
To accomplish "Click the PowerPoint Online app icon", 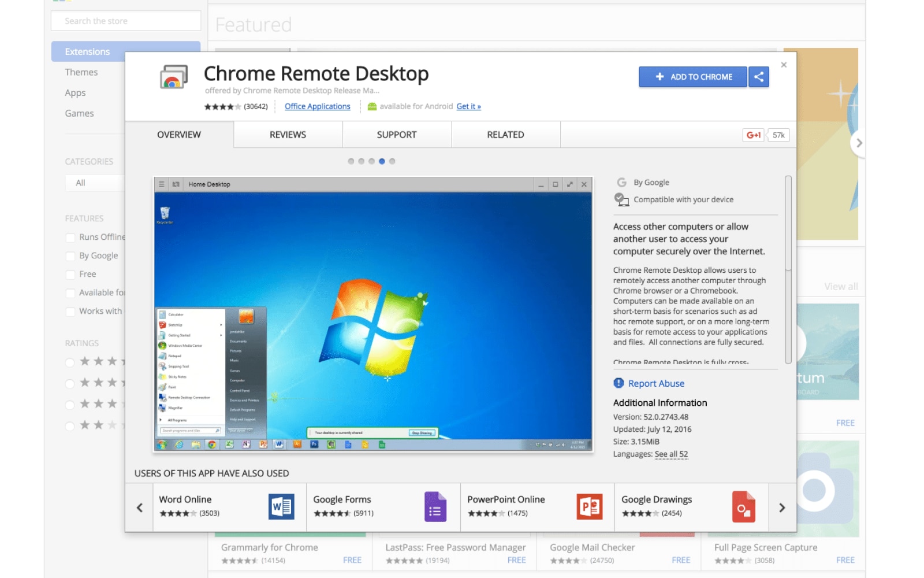I will [588, 506].
